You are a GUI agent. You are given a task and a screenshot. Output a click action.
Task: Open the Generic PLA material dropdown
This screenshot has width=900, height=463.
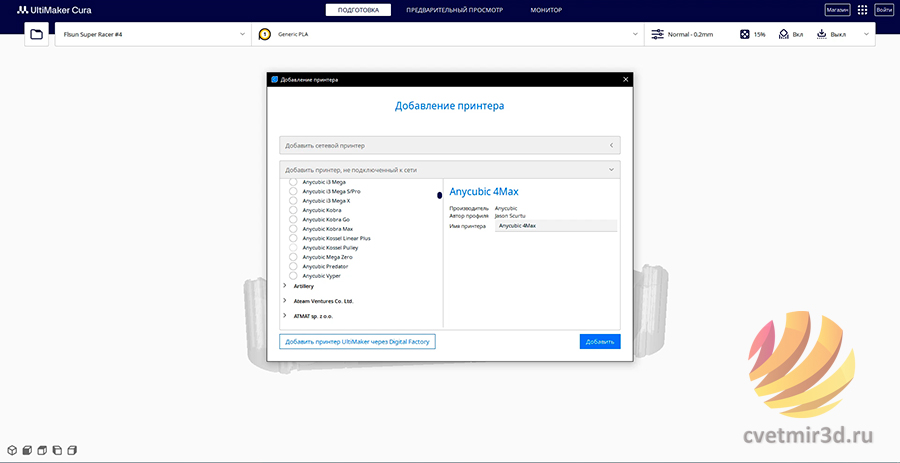point(448,34)
